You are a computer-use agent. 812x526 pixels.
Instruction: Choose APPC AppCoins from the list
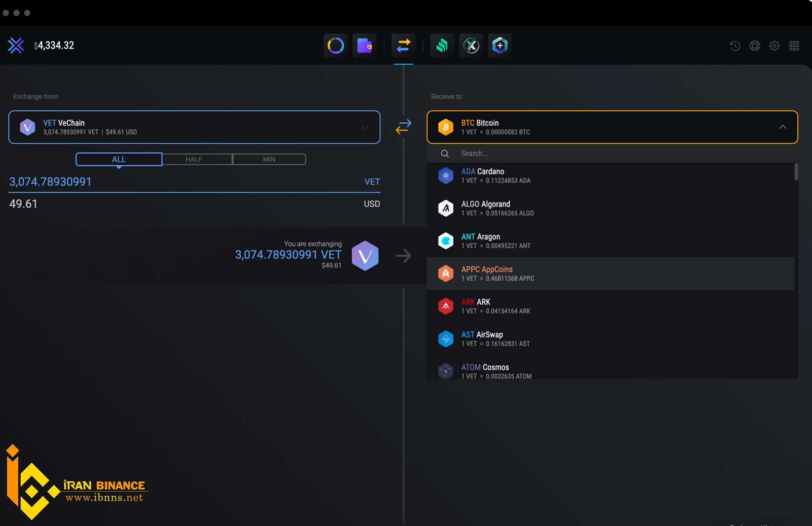(x=610, y=274)
